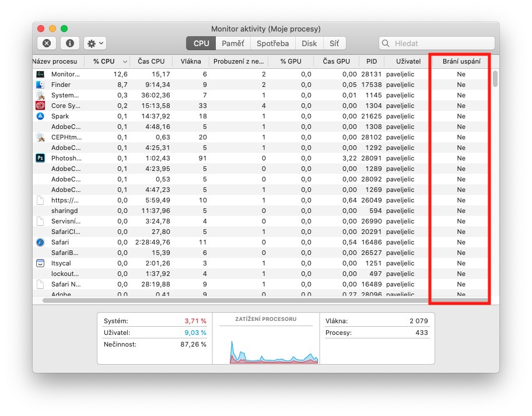Screen dimensions: 532x416
Task: Sort by Probuzení z ne... column
Action: (x=239, y=61)
